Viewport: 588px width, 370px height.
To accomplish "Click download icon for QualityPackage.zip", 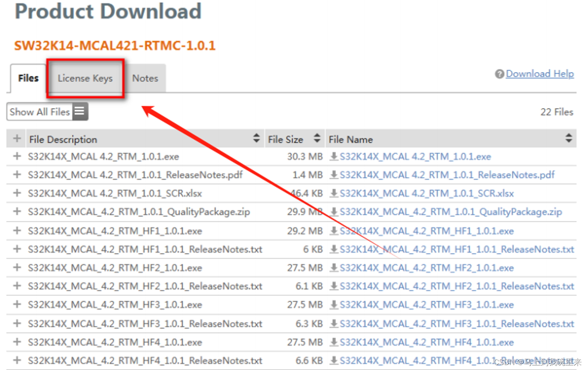I will (334, 211).
